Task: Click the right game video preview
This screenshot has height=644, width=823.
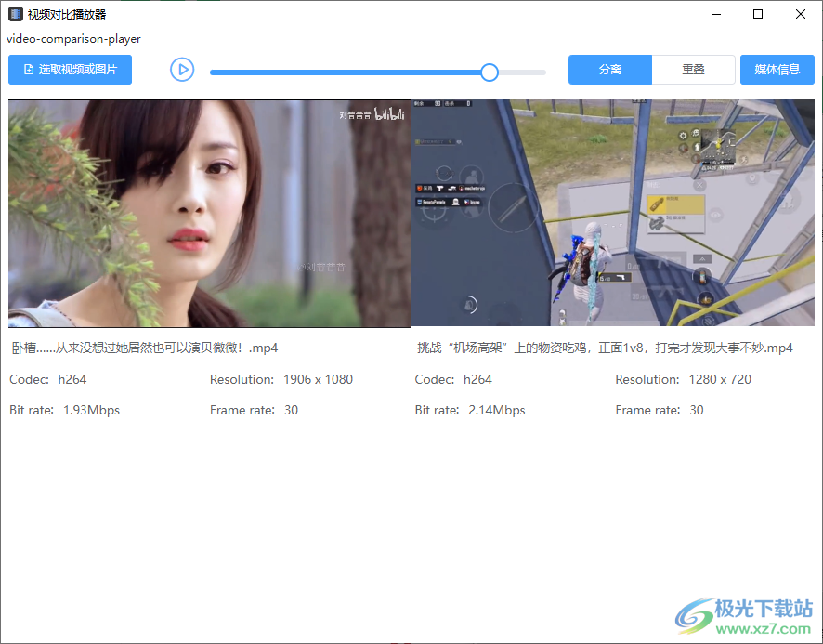Action: [613, 213]
